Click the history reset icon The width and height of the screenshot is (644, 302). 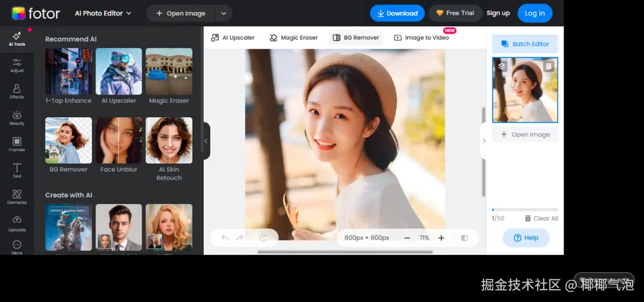point(263,238)
